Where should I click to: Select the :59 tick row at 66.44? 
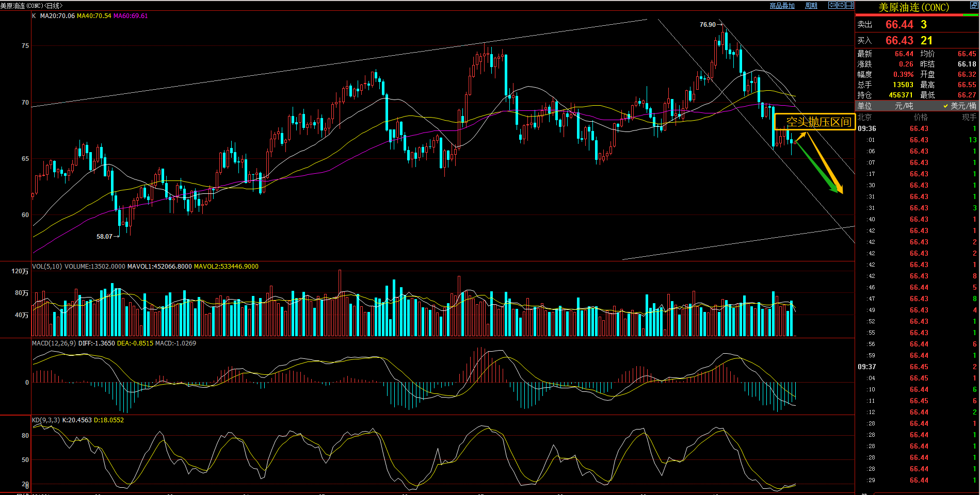[x=917, y=355]
